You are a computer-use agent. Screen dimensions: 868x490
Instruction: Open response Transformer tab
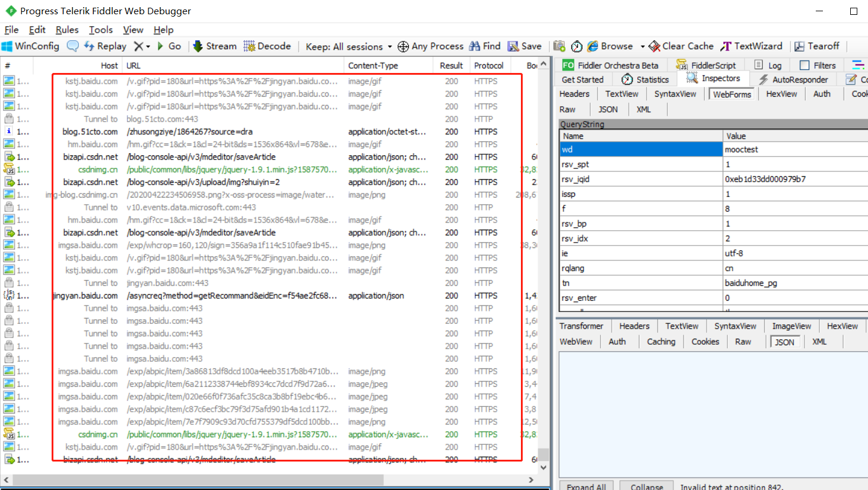click(581, 326)
